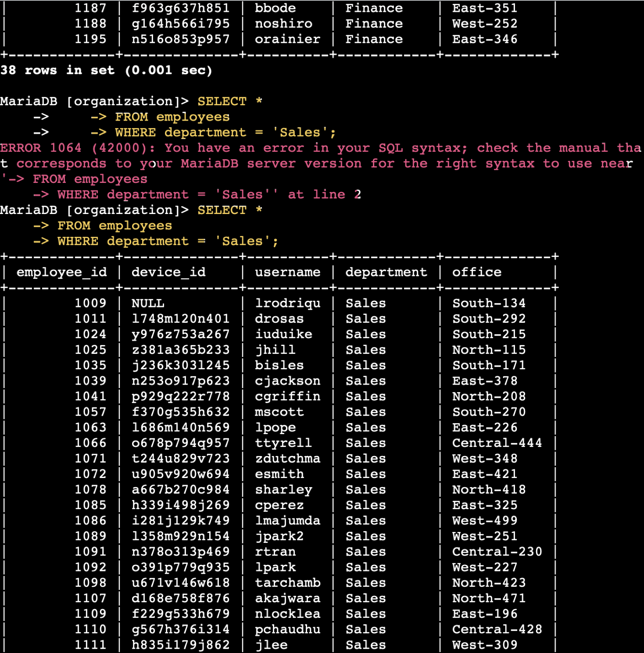This screenshot has height=653, width=644.
Task: Select device ID n253o917p623
Action: click(180, 381)
